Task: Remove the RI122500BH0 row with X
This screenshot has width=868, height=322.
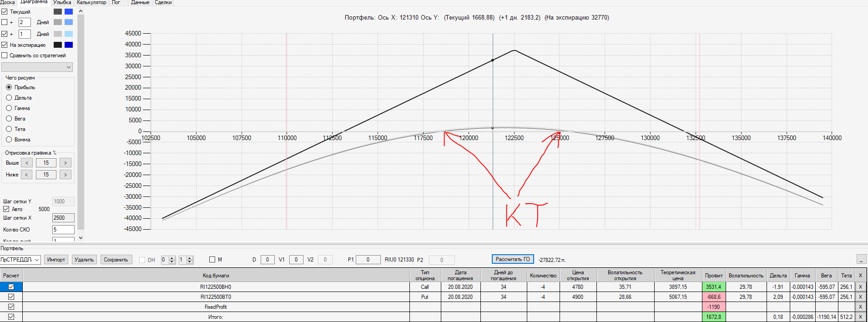Action: coord(860,287)
